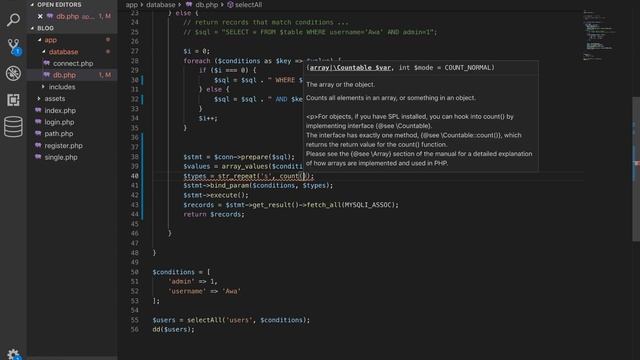Open single.php file

click(61, 157)
